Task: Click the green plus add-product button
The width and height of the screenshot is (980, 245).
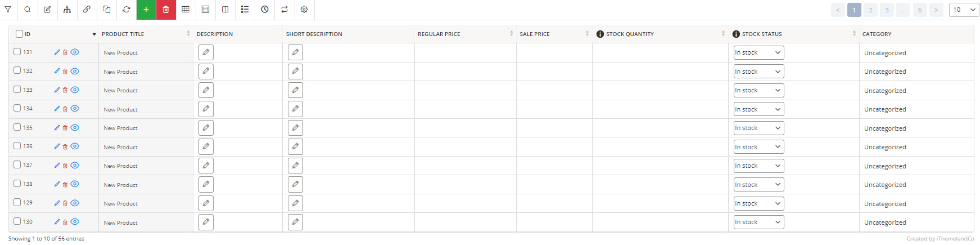Action: 146,10
